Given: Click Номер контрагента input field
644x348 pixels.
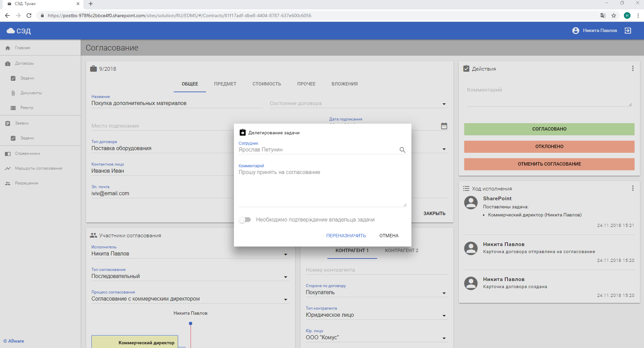Looking at the screenshot, I should click(377, 270).
